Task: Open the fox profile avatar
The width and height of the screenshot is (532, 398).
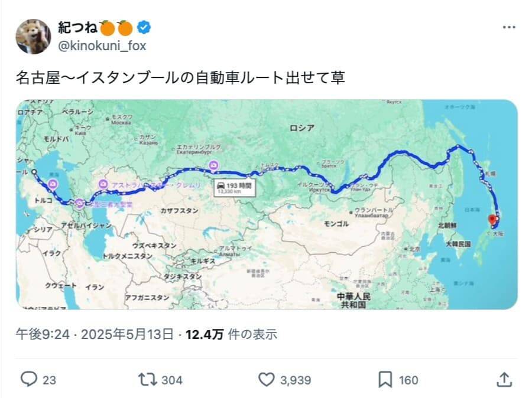Action: point(33,36)
